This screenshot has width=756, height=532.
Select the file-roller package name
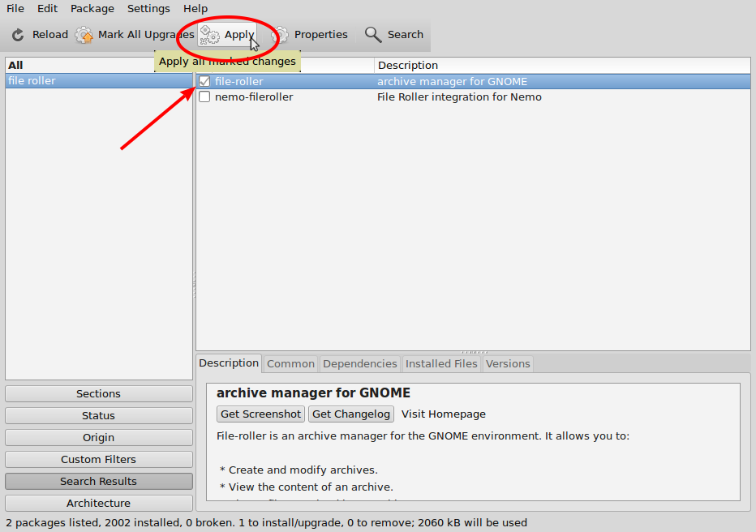(x=239, y=81)
